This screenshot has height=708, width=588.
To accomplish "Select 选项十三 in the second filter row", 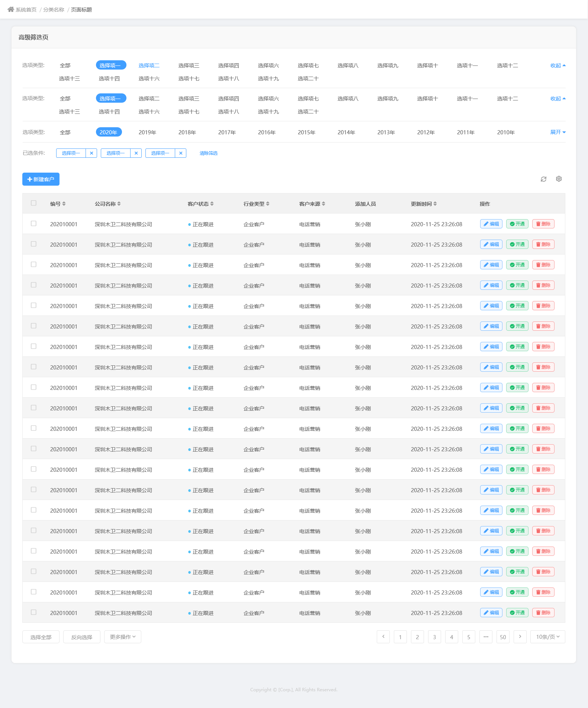I will pos(70,112).
